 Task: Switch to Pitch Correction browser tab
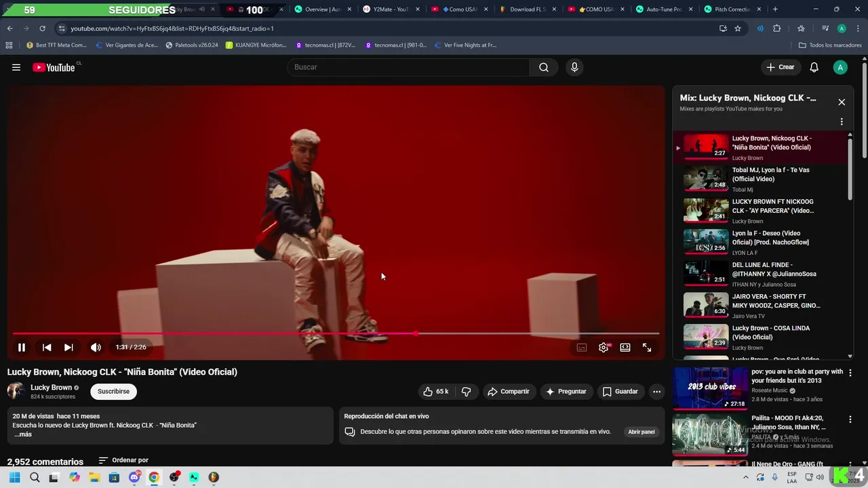tap(732, 9)
